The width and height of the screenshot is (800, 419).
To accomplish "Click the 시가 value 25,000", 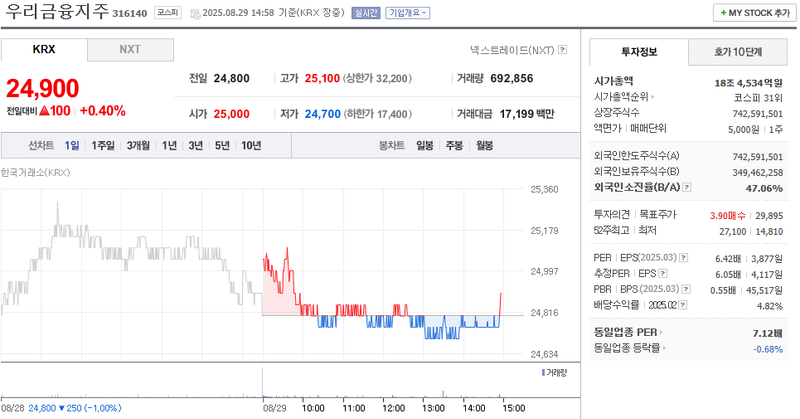I will pyautogui.click(x=232, y=114).
